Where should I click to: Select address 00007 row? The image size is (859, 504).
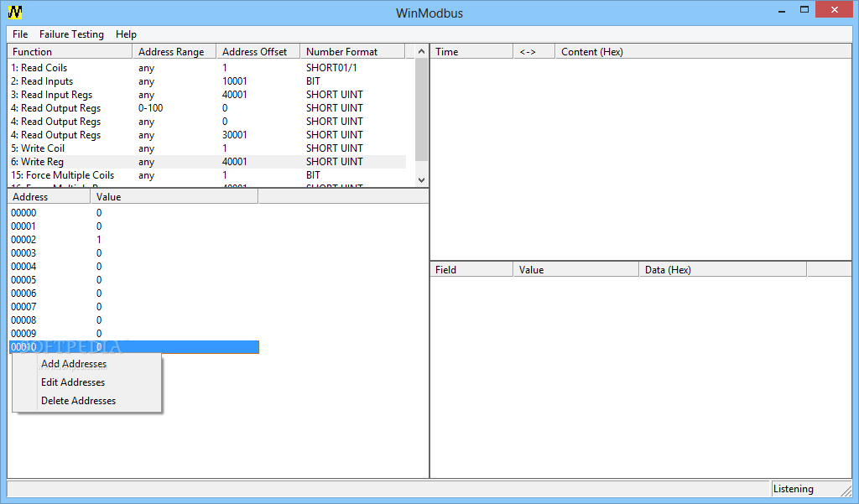coord(134,307)
